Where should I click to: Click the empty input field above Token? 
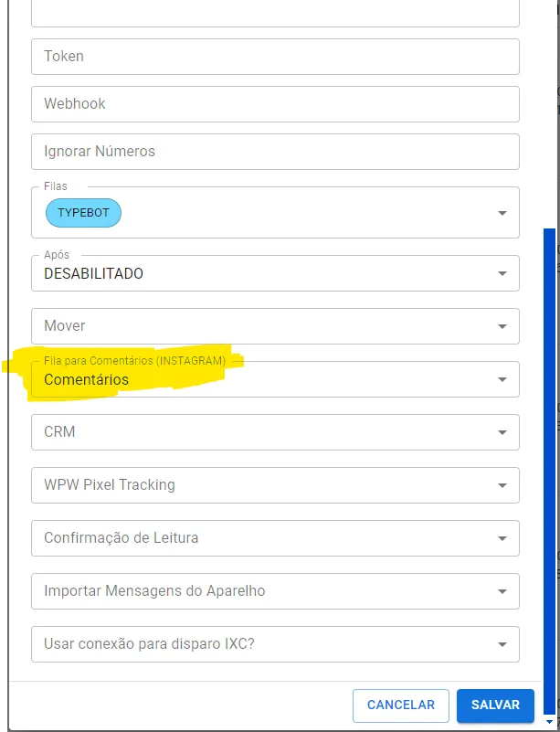pyautogui.click(x=275, y=13)
